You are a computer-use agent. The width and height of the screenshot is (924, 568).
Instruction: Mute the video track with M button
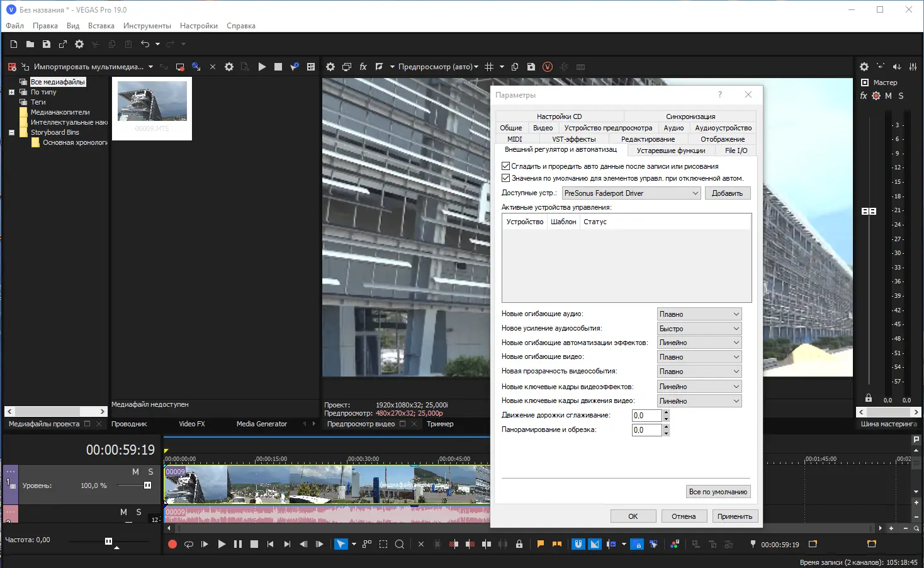(135, 472)
